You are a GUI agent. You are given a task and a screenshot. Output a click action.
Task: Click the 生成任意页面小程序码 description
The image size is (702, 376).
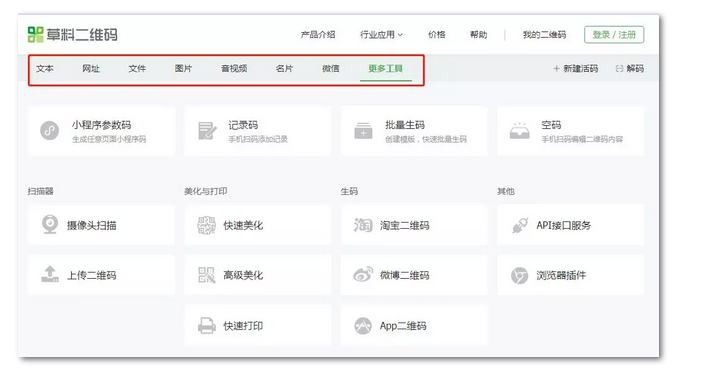pyautogui.click(x=109, y=139)
